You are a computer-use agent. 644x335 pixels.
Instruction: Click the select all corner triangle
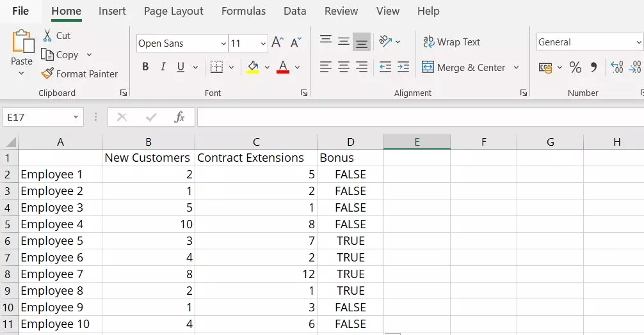point(11,143)
